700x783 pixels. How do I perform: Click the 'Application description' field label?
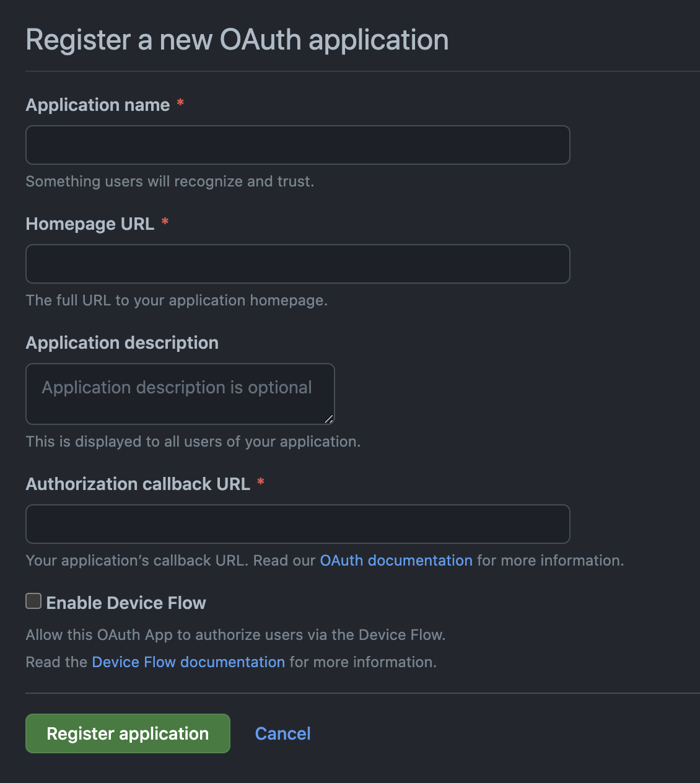click(x=122, y=343)
